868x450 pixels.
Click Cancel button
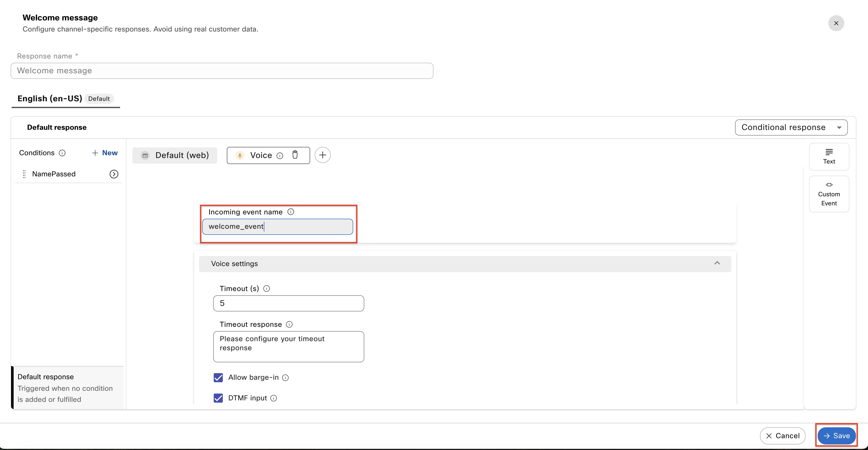pyautogui.click(x=782, y=436)
